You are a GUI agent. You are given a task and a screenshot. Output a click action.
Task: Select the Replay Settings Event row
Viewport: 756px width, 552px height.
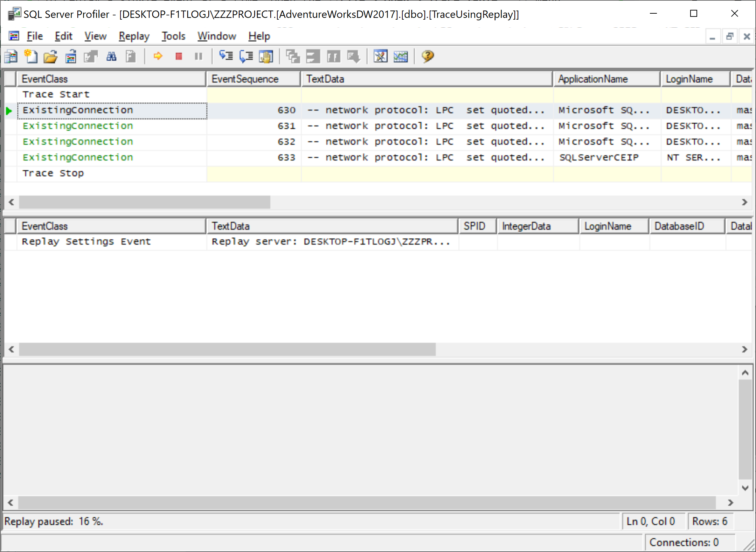coord(86,241)
